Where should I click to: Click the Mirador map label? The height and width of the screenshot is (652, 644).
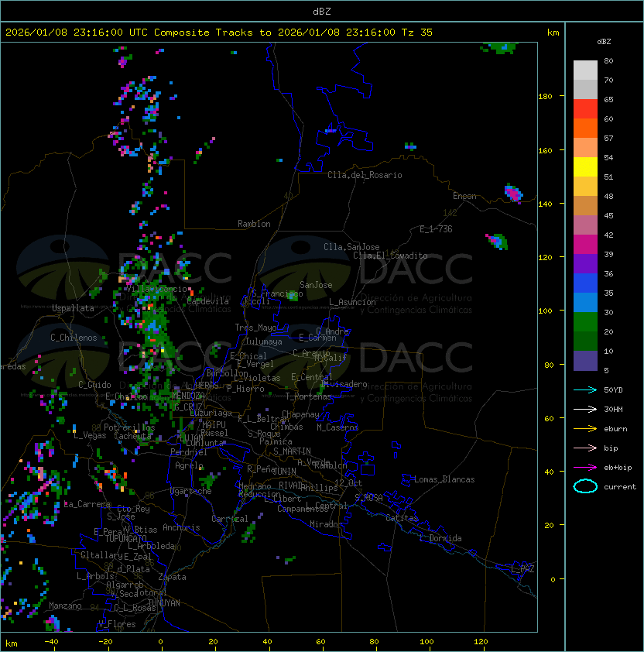326,524
